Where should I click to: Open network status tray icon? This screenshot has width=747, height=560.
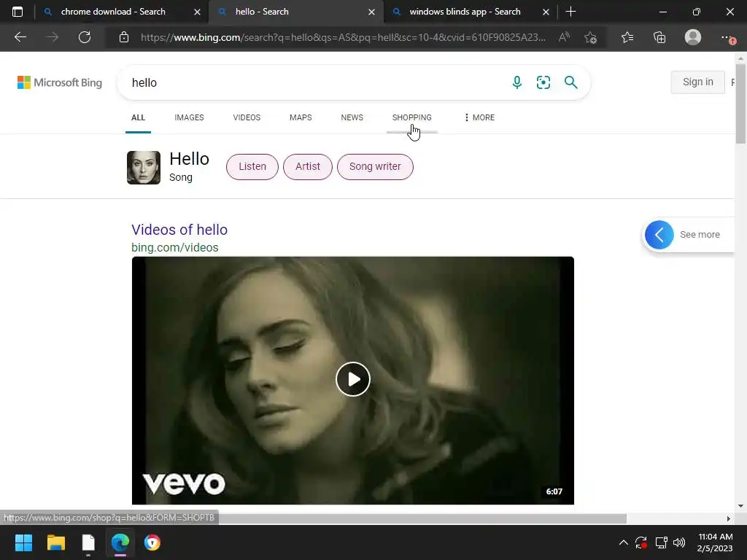tap(661, 542)
